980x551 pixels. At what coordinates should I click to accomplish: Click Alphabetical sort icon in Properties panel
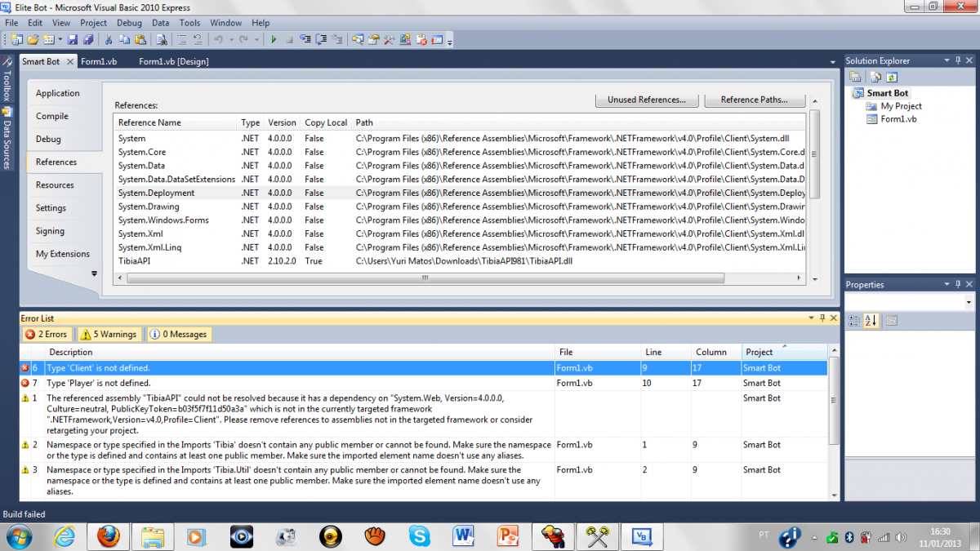[x=871, y=321]
